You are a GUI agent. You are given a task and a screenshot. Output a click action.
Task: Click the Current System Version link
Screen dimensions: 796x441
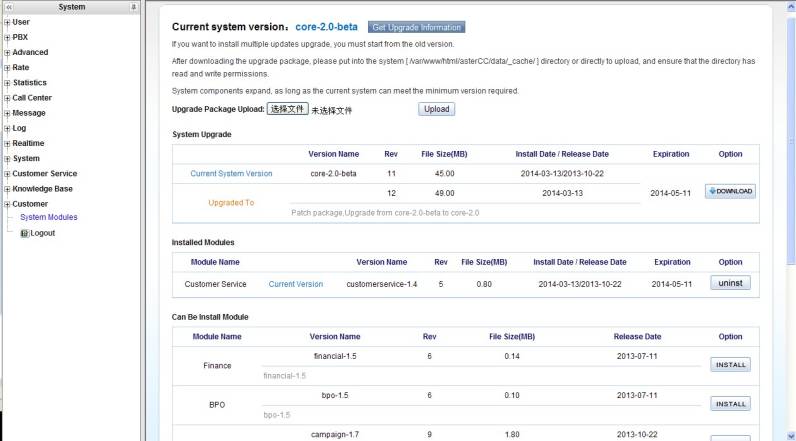231,174
